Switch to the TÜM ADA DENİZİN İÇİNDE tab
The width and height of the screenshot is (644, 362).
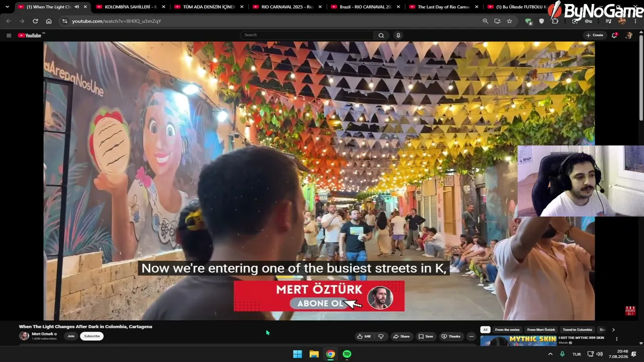click(209, 7)
